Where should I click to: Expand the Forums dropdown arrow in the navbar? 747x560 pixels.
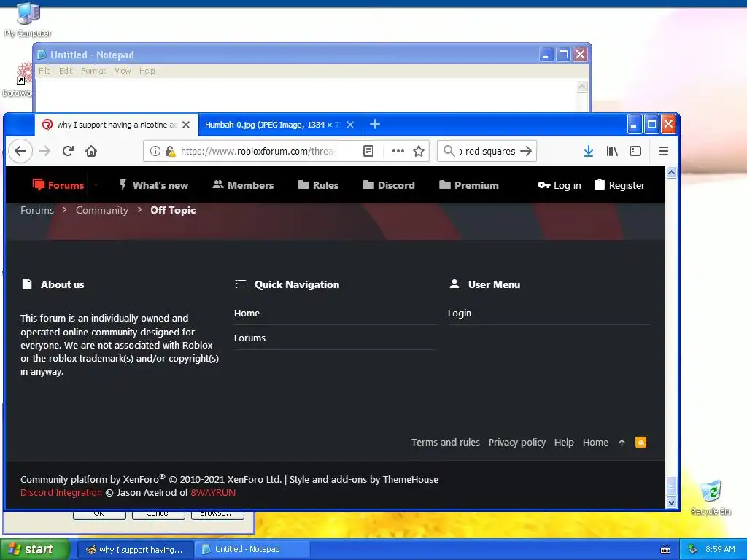tap(96, 184)
